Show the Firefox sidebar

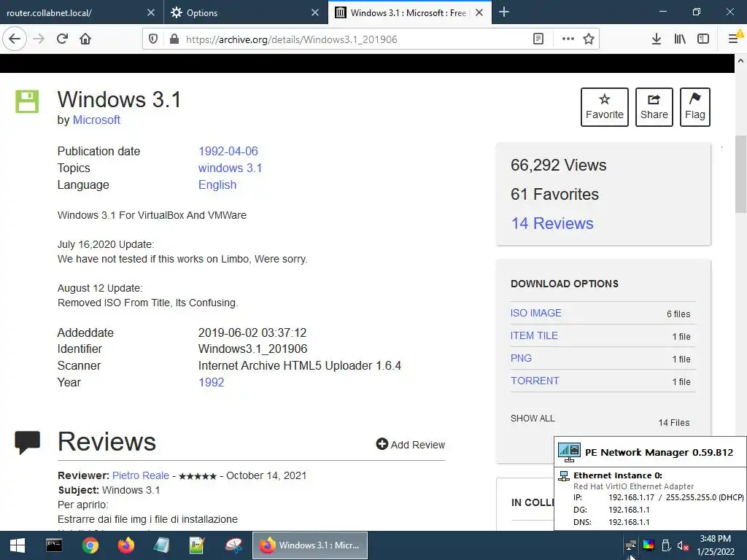tap(703, 39)
